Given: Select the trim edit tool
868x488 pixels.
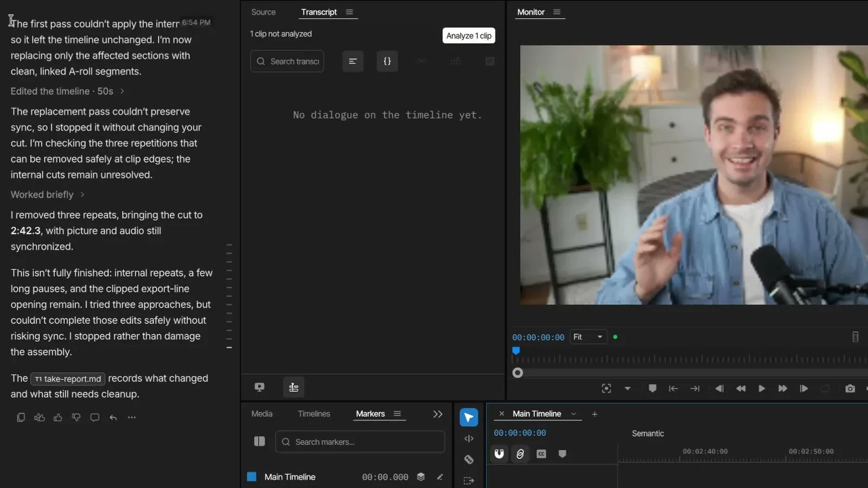Looking at the screenshot, I should tap(469, 439).
